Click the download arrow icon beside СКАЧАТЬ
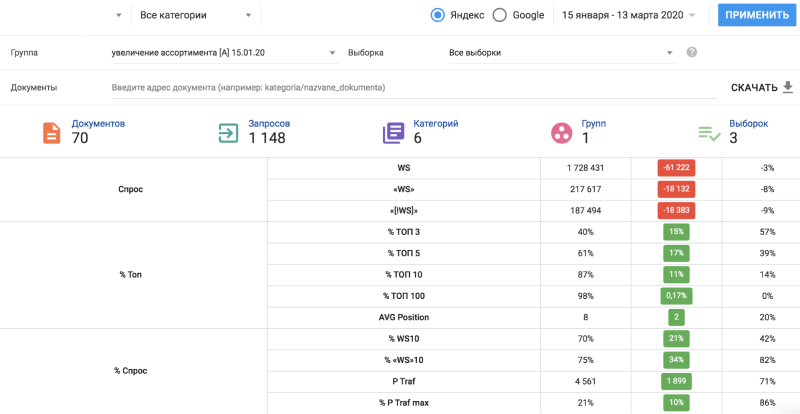The image size is (800, 414). [788, 87]
